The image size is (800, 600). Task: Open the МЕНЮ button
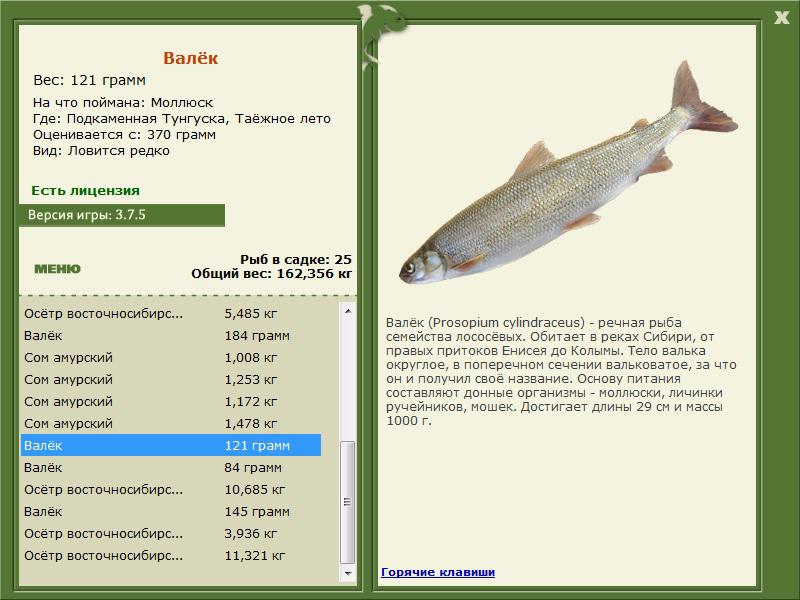coord(57,269)
